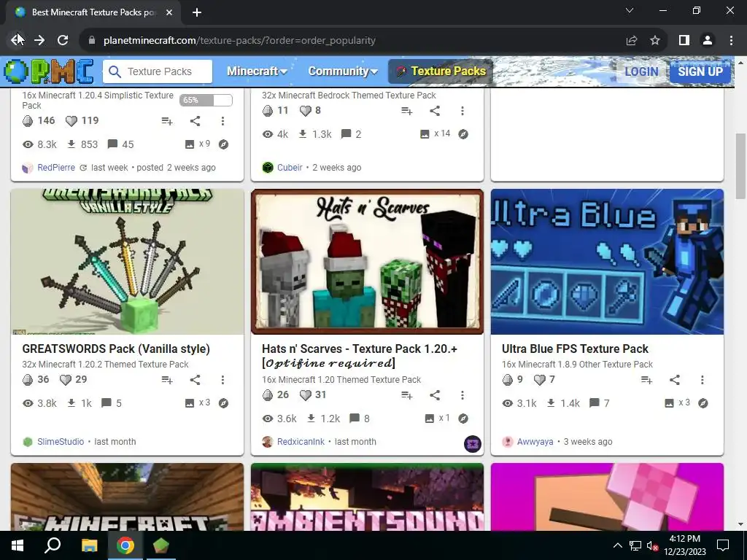Add Ultra Blue FPS pack to collection

tap(646, 380)
